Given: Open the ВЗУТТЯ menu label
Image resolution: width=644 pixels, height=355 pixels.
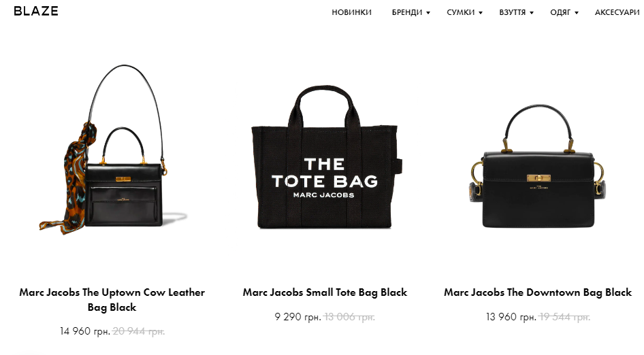Looking at the screenshot, I should pos(512,12).
